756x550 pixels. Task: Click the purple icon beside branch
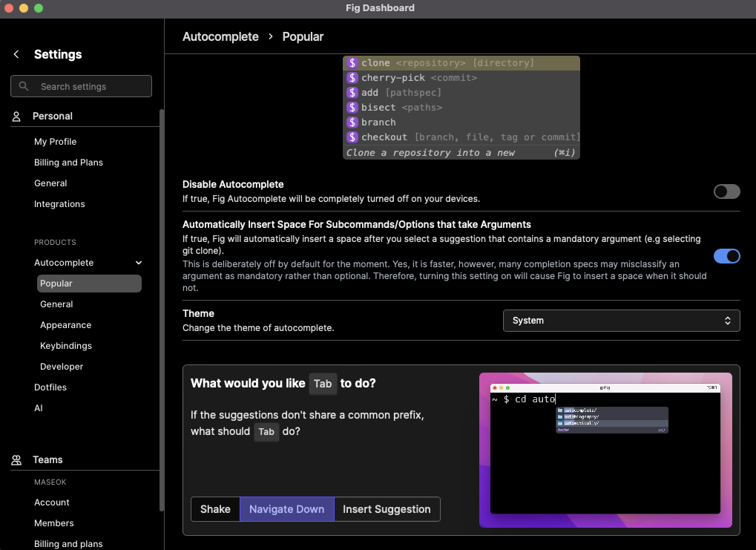click(352, 122)
